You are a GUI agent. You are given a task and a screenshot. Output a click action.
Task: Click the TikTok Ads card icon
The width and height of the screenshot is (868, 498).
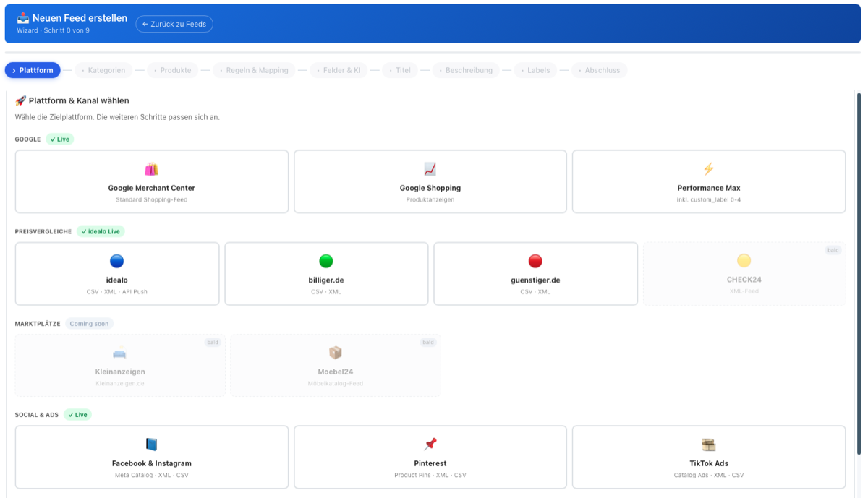[x=708, y=445]
